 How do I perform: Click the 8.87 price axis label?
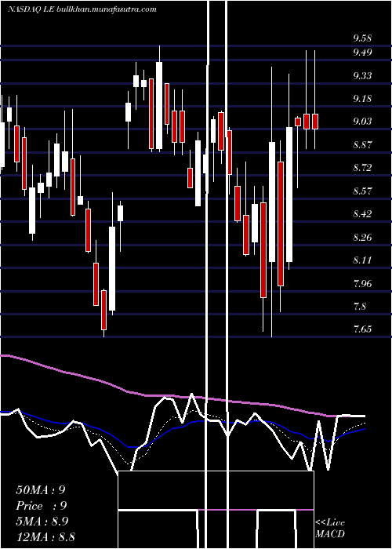coord(362,144)
